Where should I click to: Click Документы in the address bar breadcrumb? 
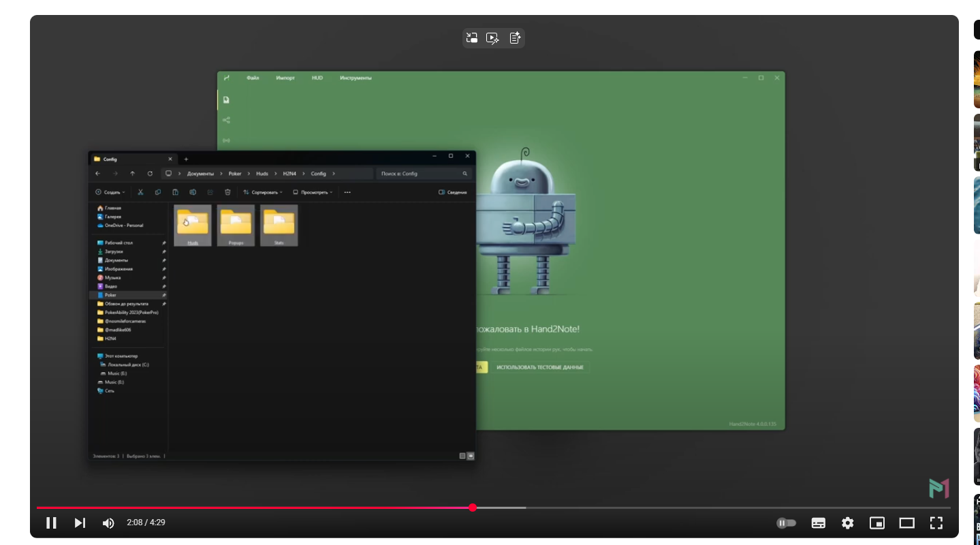pos(200,174)
